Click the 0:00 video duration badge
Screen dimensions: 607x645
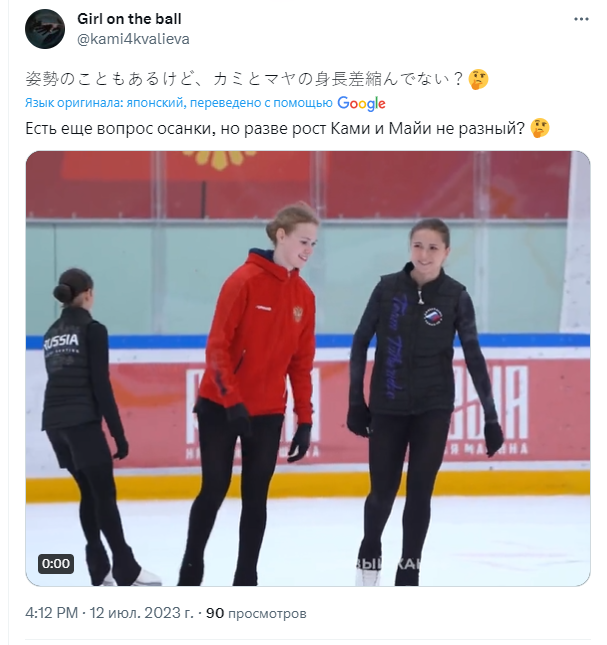(56, 563)
